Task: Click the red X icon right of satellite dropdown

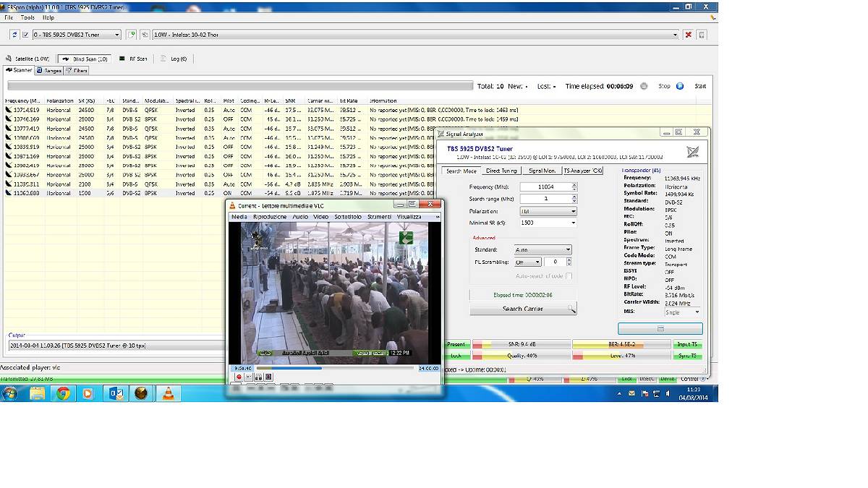Action: [688, 35]
